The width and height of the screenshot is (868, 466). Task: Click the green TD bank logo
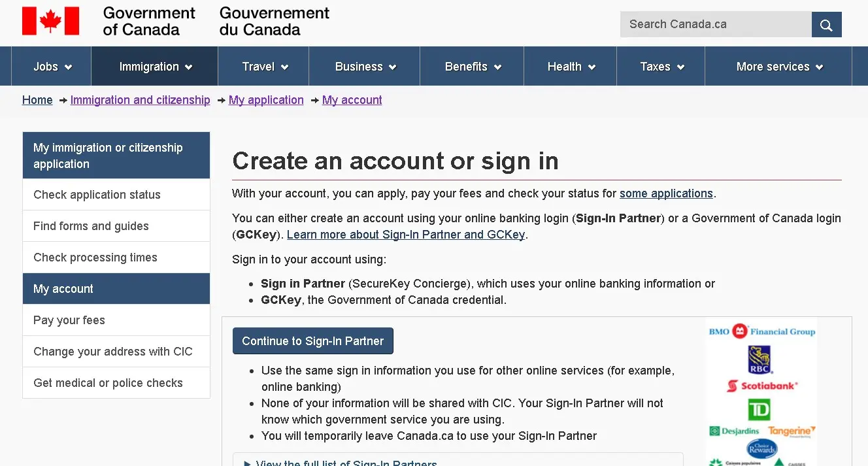point(759,409)
